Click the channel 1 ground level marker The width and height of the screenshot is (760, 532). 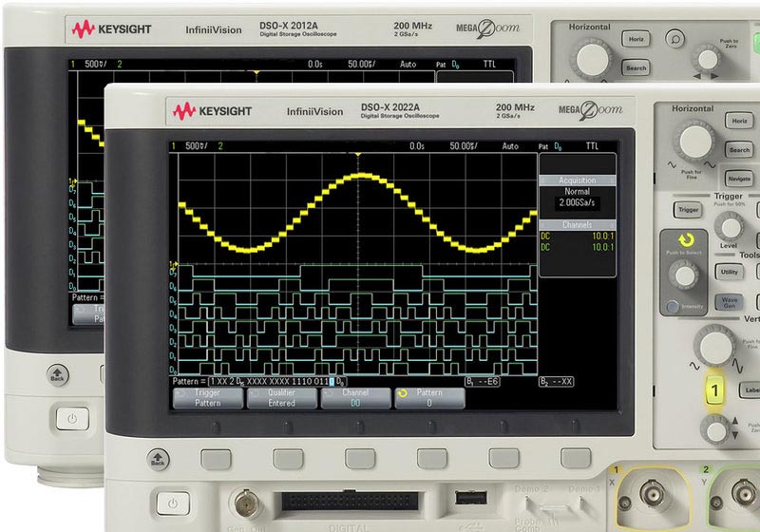tap(173, 264)
